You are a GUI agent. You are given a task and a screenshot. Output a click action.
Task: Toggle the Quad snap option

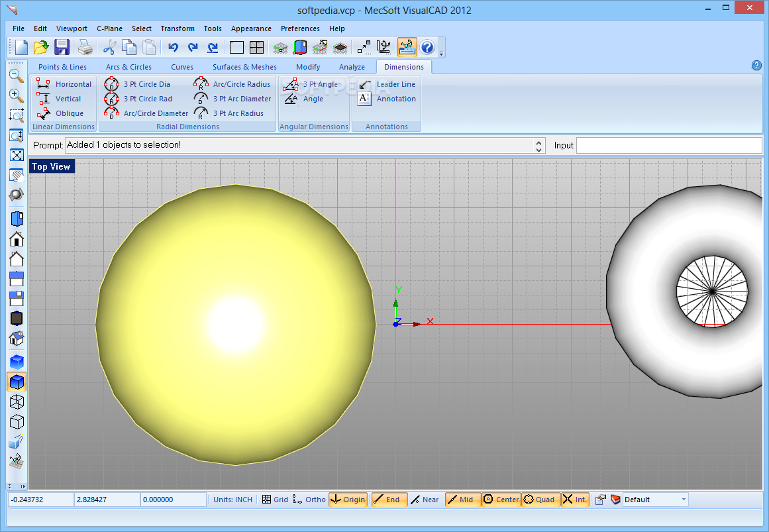540,499
